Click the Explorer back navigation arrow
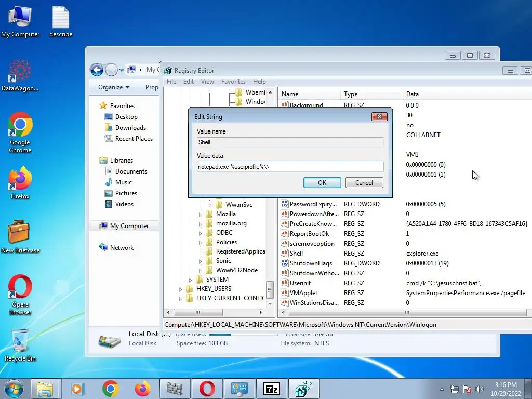The image size is (532, 399). pos(97,70)
